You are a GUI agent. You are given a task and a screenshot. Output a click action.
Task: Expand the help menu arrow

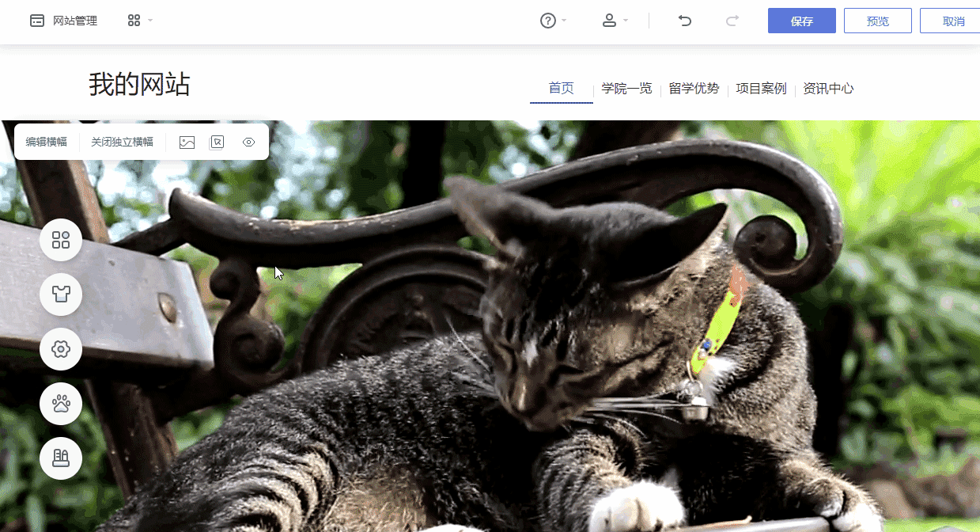[x=564, y=21]
